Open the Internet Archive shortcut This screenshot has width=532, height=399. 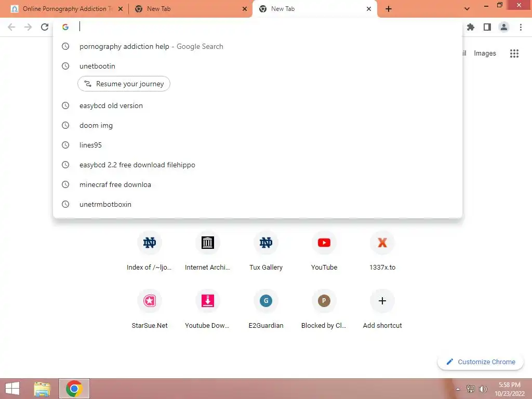pyautogui.click(x=208, y=251)
